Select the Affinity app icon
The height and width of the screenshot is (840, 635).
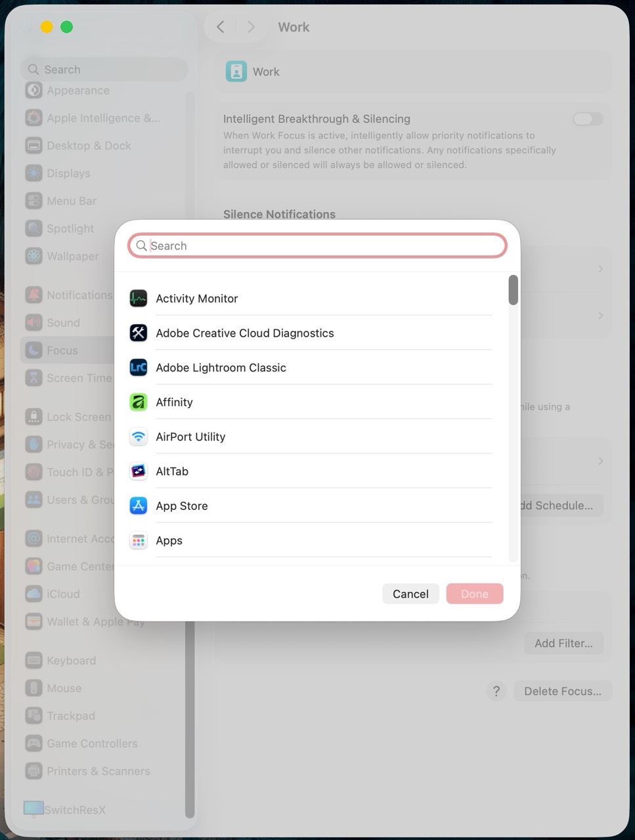tap(139, 402)
